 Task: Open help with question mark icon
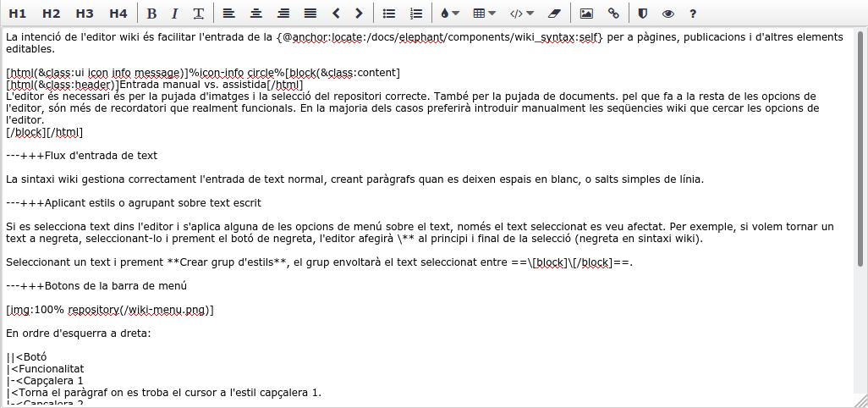[693, 14]
